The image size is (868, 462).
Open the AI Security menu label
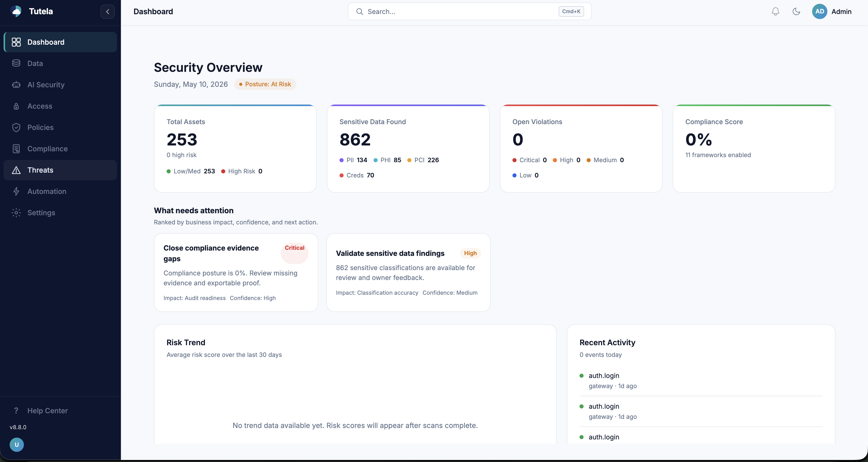(x=46, y=85)
